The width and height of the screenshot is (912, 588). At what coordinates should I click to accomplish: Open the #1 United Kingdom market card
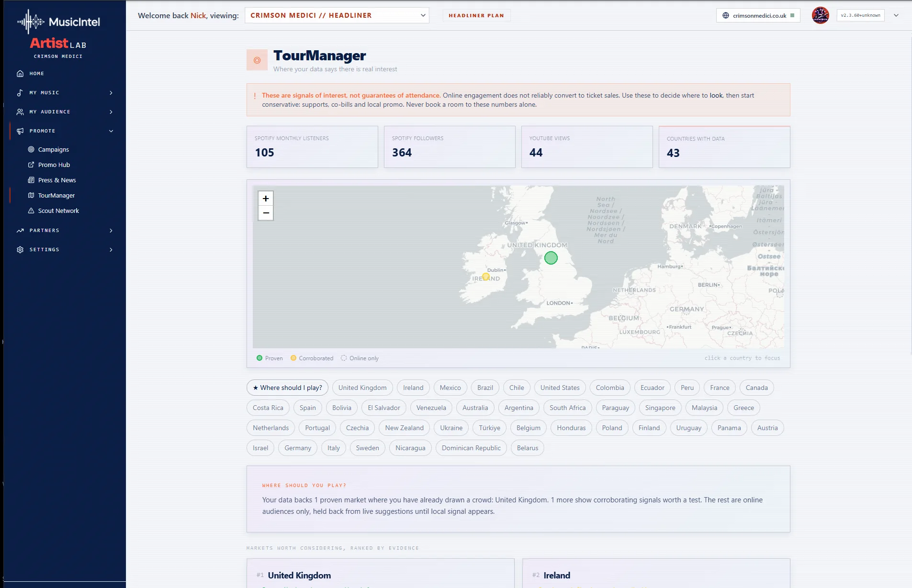(x=381, y=573)
